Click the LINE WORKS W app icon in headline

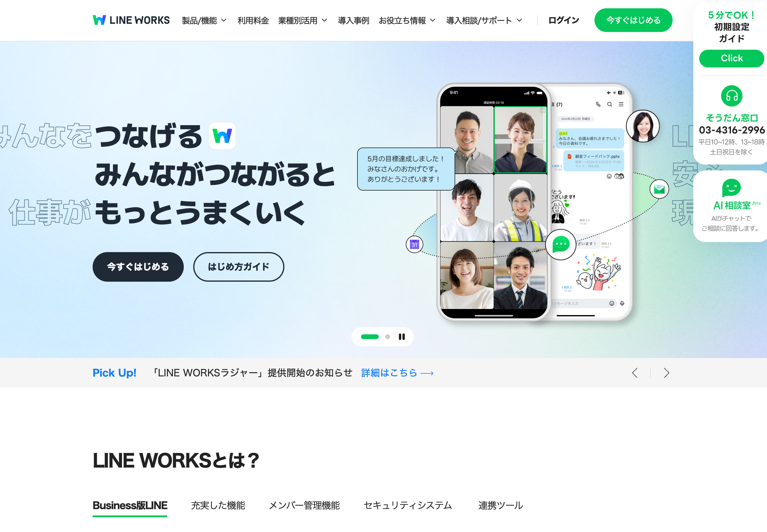222,136
